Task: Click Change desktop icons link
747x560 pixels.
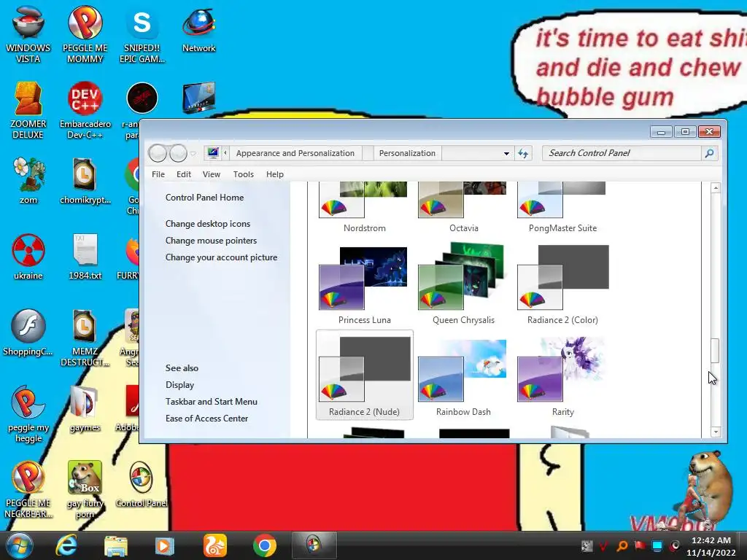Action: (208, 224)
